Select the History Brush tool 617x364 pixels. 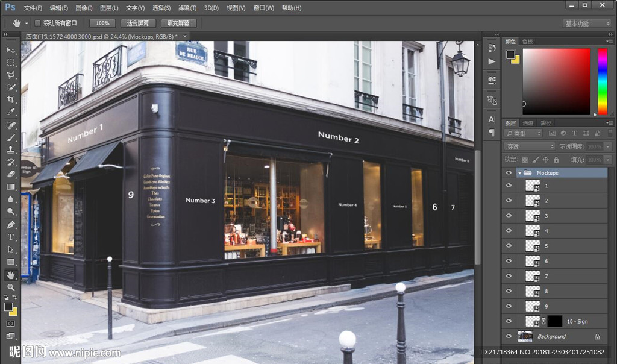point(11,162)
